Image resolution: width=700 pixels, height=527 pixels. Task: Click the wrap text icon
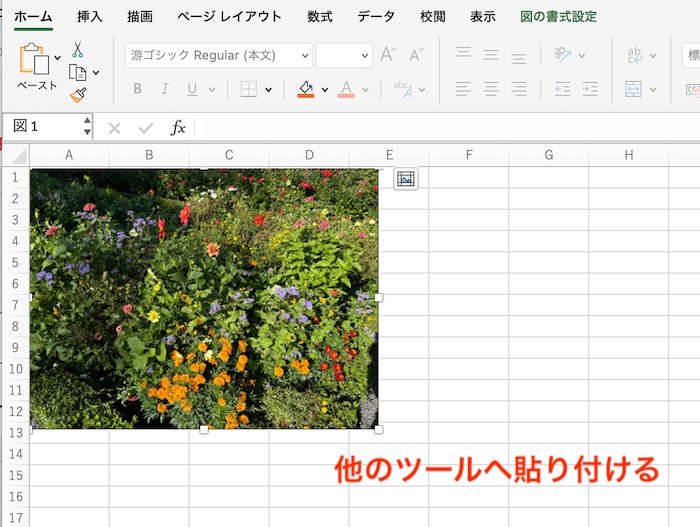coord(634,55)
